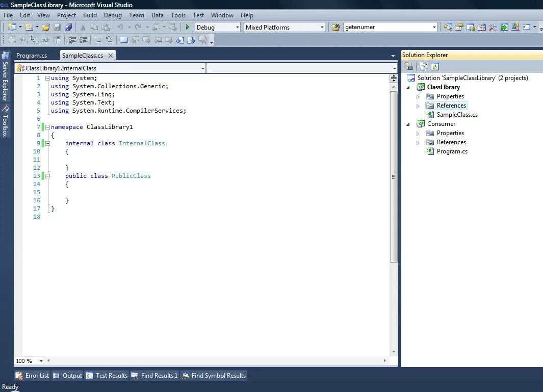Screen dimensions: 543x392
Task: Open the Build menu
Action: coord(90,15)
